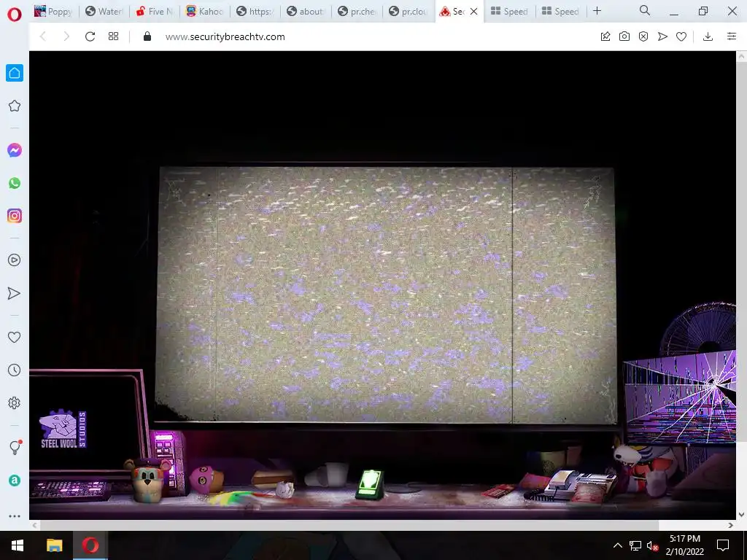The image size is (747, 560).
Task: Switch to the https tab
Action: (x=256, y=12)
